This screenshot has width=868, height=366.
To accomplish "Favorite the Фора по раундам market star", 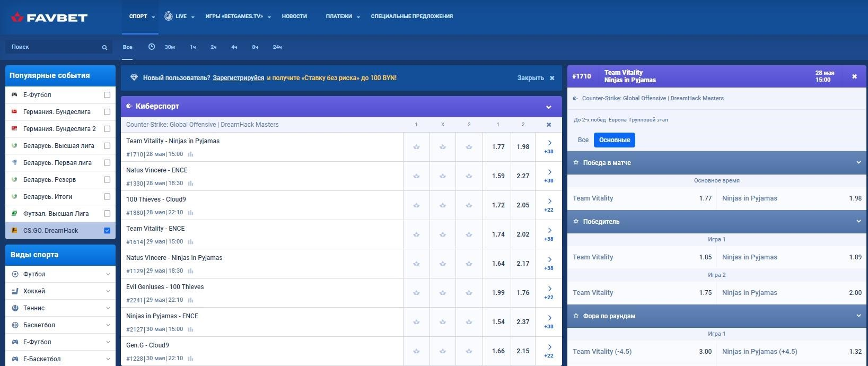I will tap(576, 316).
